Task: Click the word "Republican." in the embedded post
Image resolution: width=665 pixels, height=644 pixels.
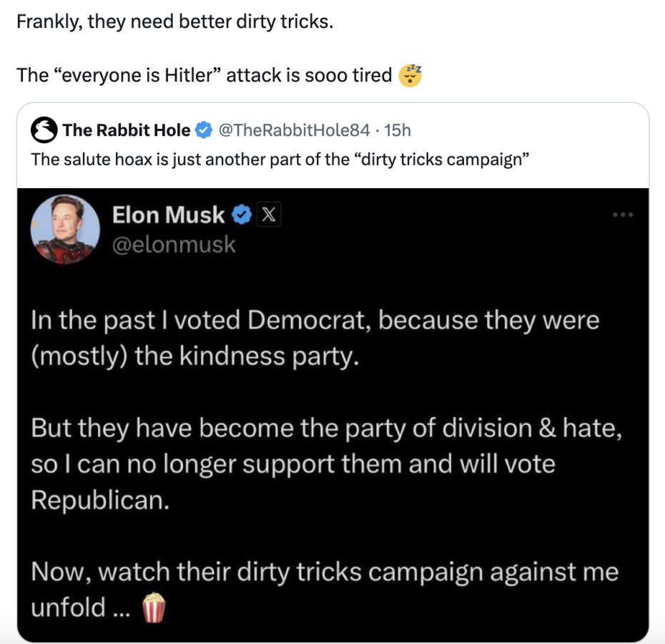Action: [x=100, y=499]
